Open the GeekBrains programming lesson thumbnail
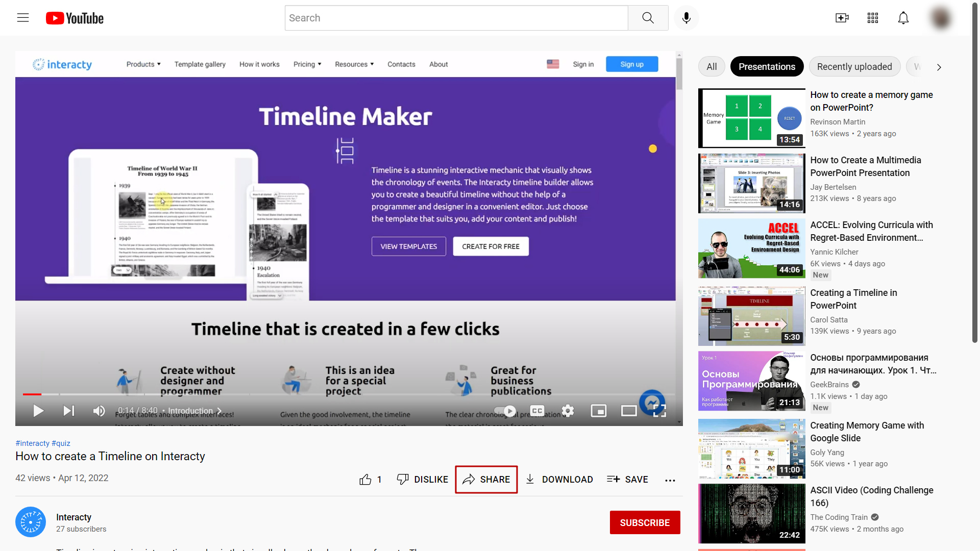 tap(751, 381)
